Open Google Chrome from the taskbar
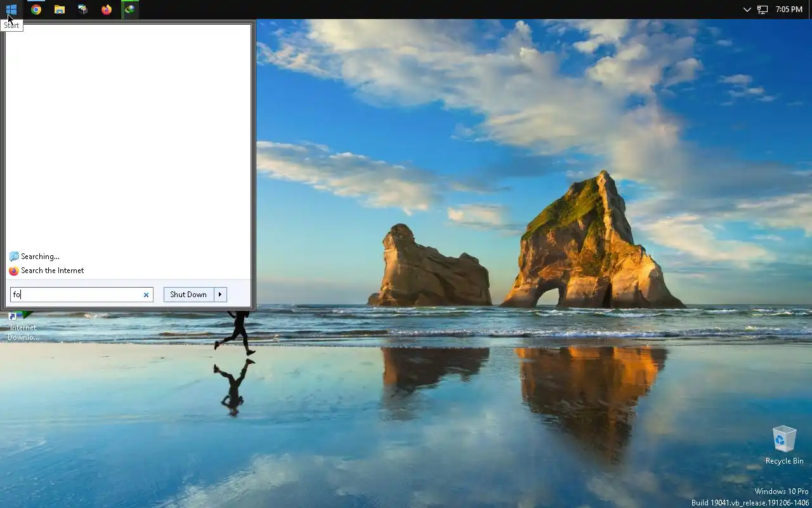The width and height of the screenshot is (812, 508). click(x=36, y=10)
